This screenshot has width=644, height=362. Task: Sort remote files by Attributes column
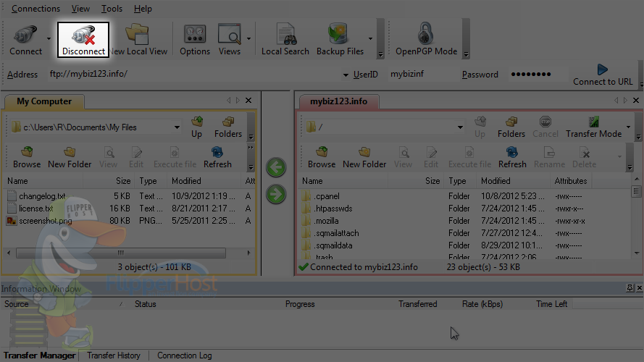[x=571, y=181]
